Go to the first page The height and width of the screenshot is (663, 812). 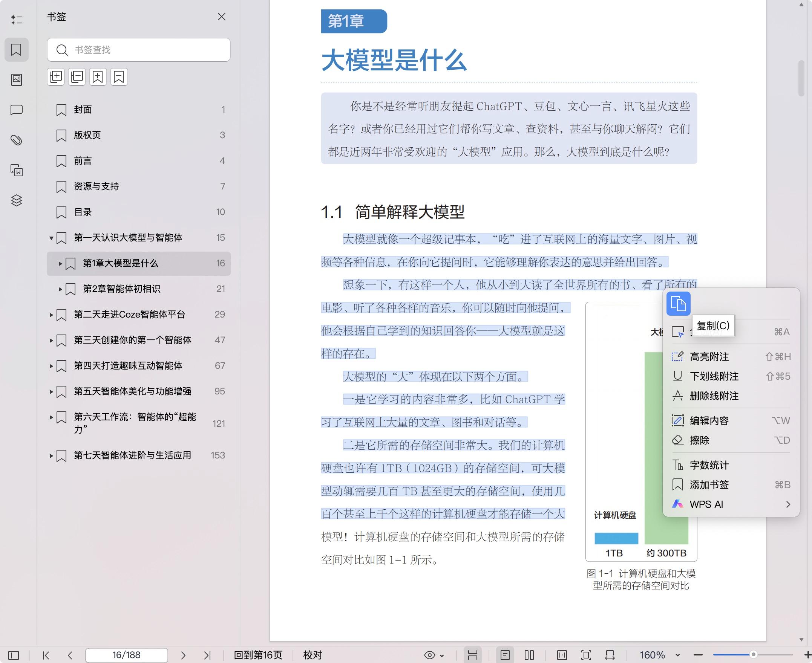coord(46,655)
